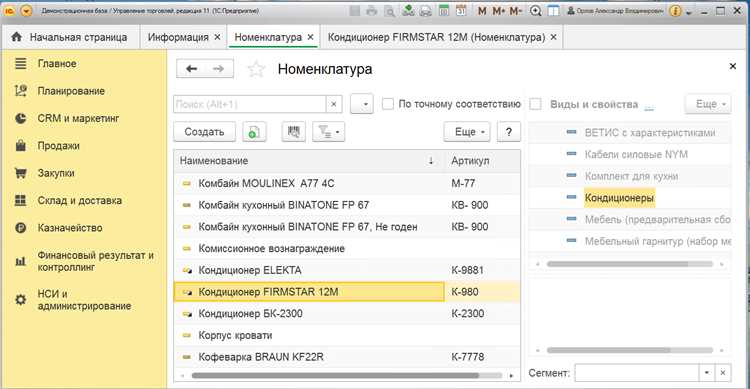Enable По точному соответствию checkbox
The height and width of the screenshot is (389, 750).
tap(388, 104)
